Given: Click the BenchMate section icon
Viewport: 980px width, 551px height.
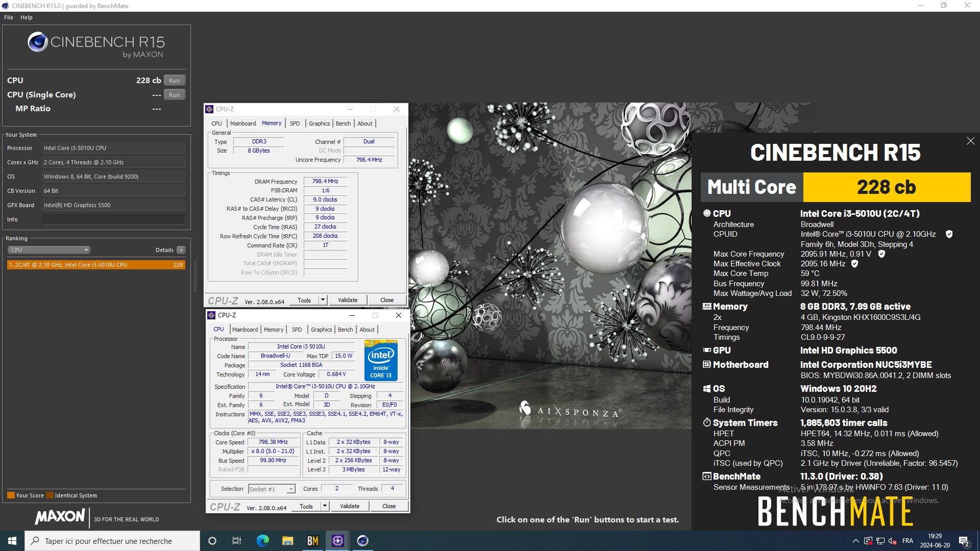Looking at the screenshot, I should pos(707,477).
